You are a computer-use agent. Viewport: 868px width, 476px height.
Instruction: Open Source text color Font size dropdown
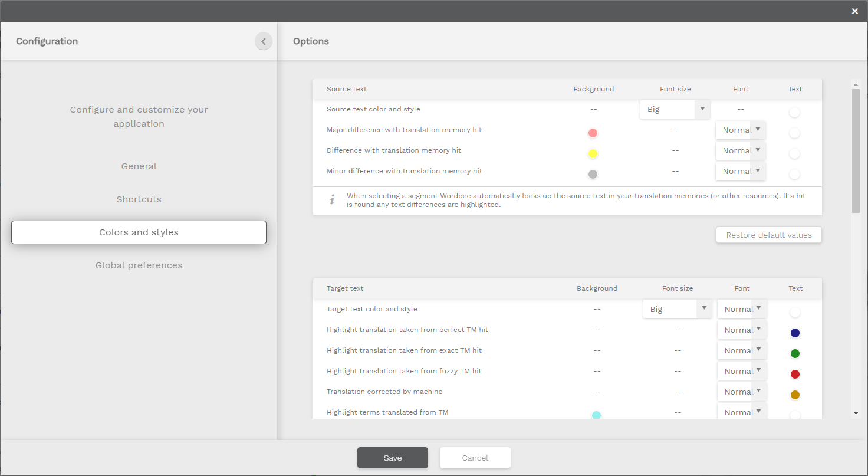(675, 109)
